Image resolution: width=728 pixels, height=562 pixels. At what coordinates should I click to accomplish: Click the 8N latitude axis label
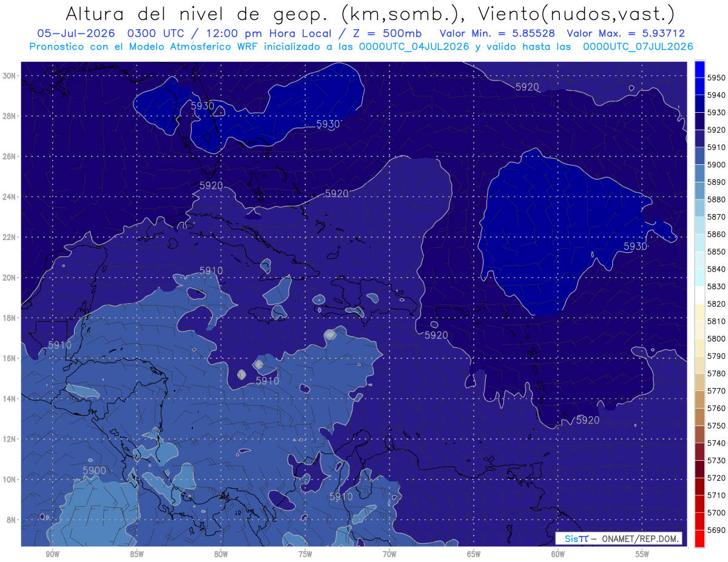pos(10,520)
